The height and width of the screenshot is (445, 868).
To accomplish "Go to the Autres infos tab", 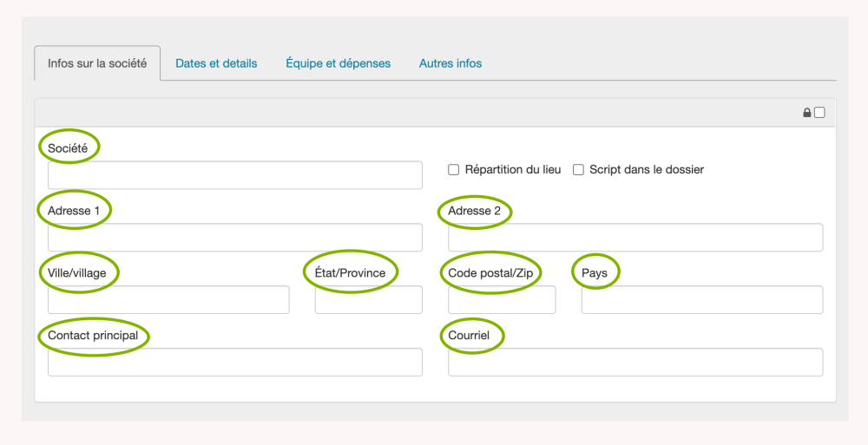I will (x=450, y=63).
